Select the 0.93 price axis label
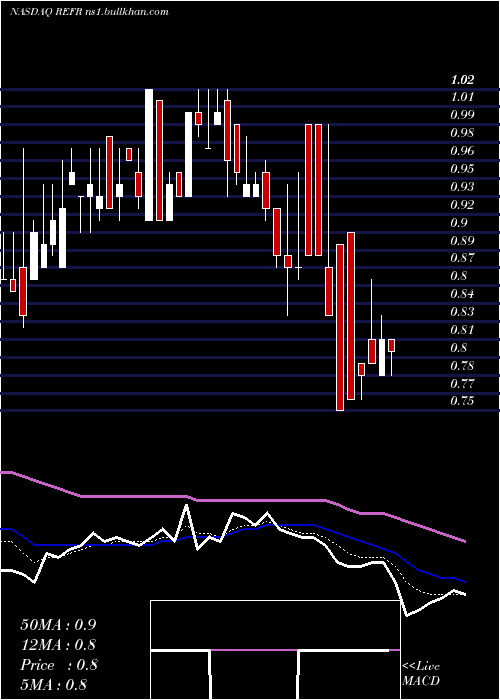 pyautogui.click(x=462, y=187)
